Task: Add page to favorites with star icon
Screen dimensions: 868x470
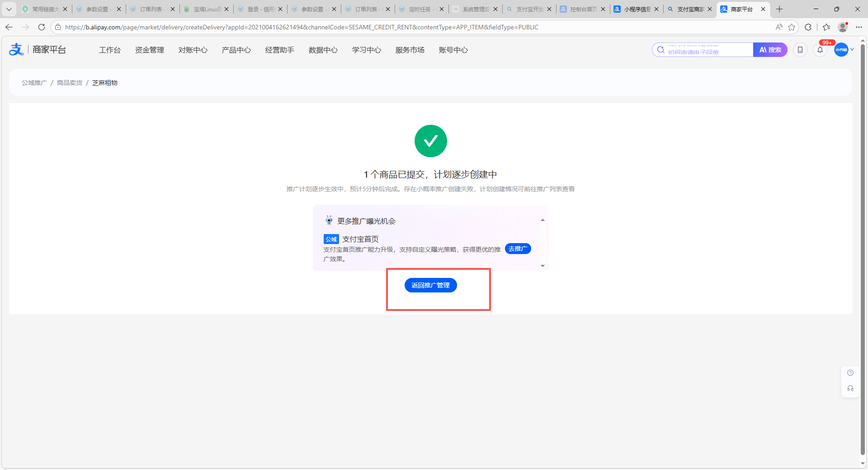Action: coord(792,27)
